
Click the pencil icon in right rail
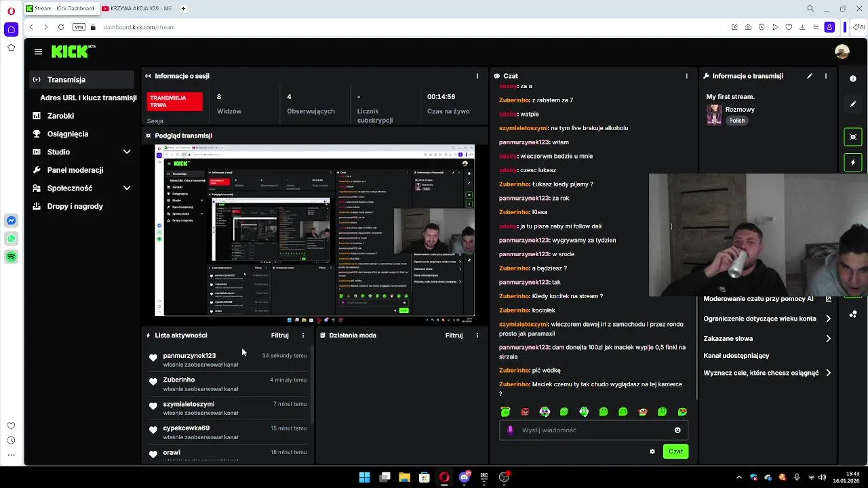(x=853, y=104)
